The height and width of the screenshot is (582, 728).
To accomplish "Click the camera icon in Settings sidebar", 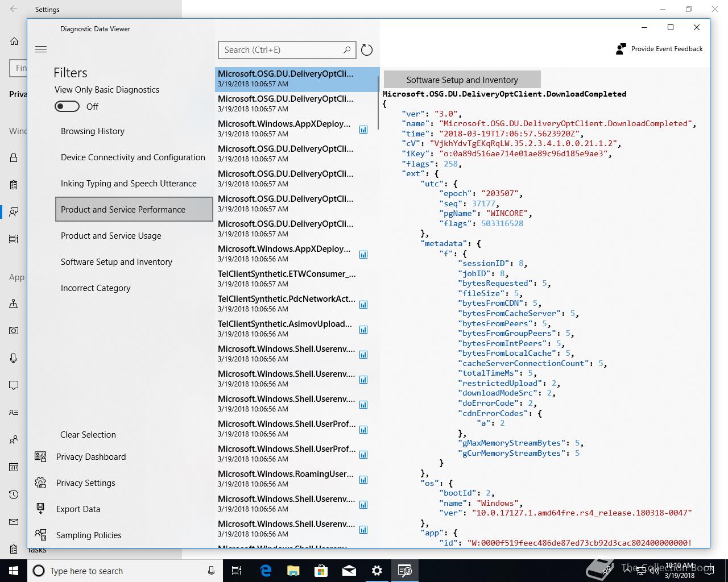I will [x=14, y=330].
